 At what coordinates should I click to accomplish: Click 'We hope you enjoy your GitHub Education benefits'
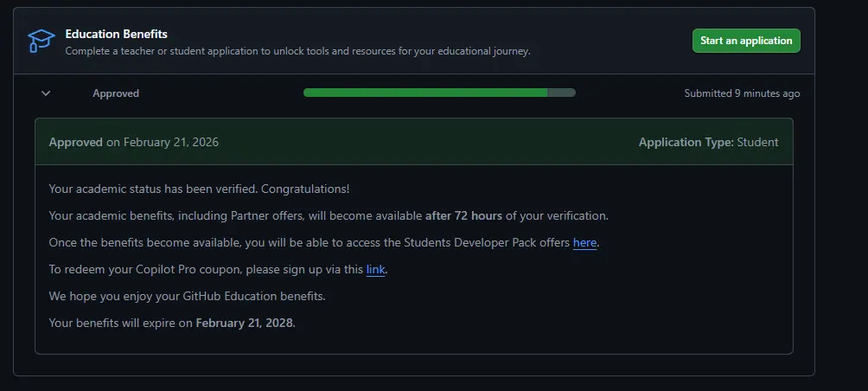pos(187,297)
